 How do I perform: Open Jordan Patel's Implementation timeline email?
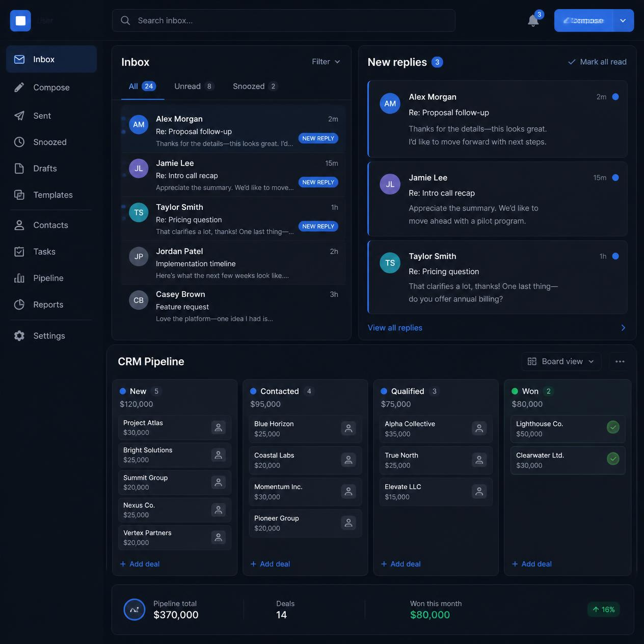pos(233,263)
